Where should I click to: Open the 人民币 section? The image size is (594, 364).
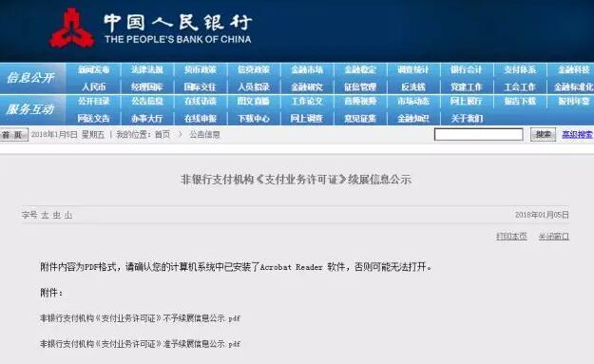pyautogui.click(x=93, y=87)
